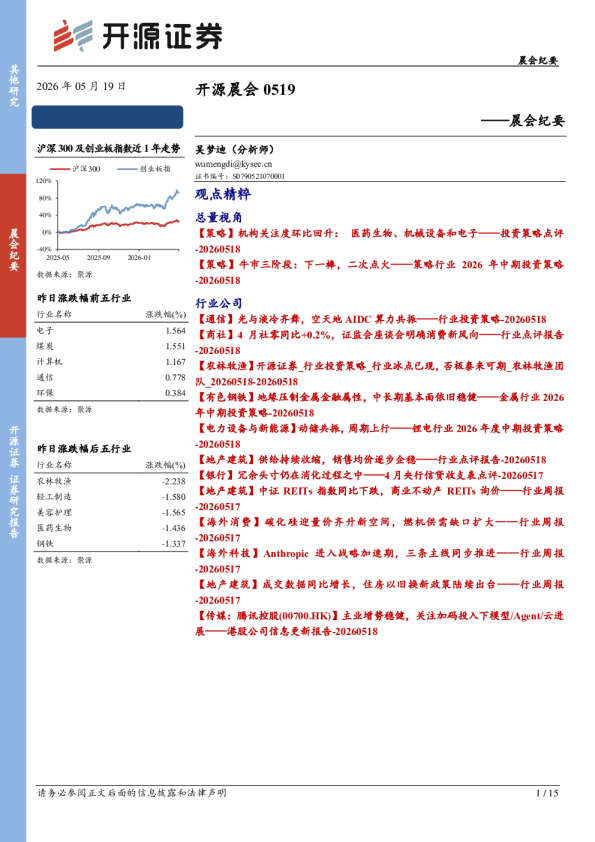Viewport: 595px width, 842px height.
Task: Click the 农林牧渔 row value -2.238
Action: [174, 481]
